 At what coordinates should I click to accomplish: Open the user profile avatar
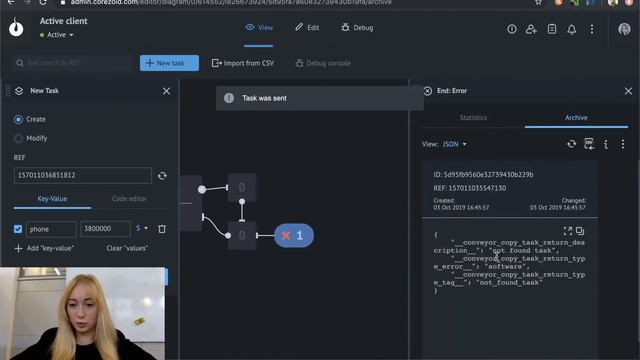pyautogui.click(x=624, y=29)
